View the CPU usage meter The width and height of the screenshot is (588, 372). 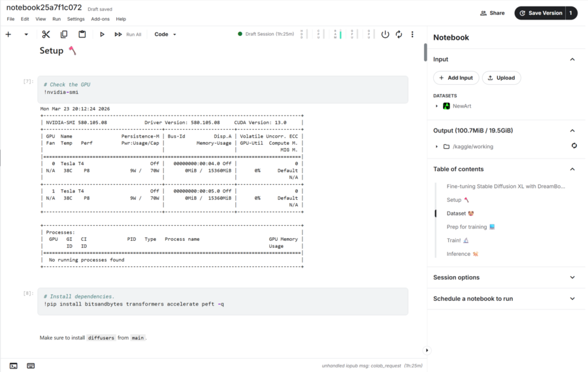[320, 34]
